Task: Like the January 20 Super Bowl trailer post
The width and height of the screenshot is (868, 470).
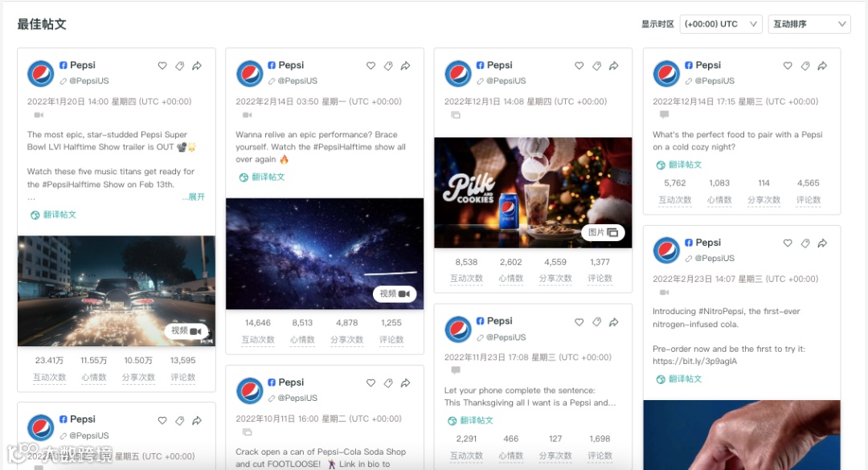Action: (162, 66)
